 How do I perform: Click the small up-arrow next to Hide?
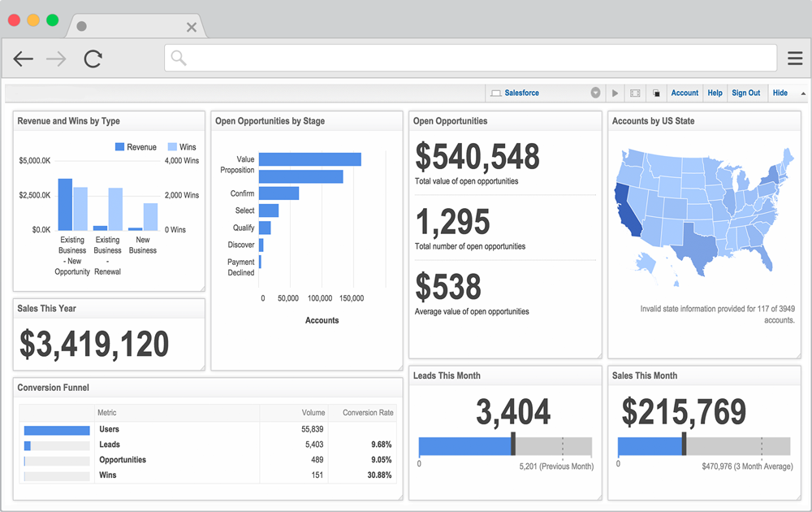[x=803, y=93]
